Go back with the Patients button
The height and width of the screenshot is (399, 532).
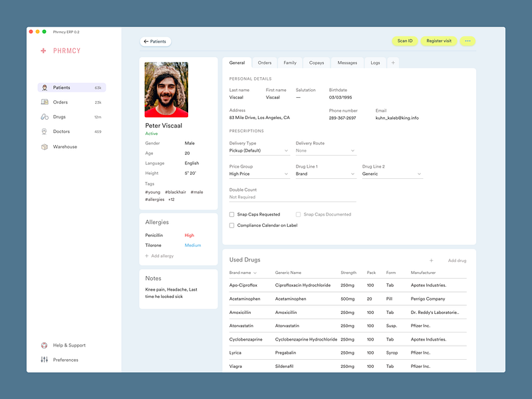click(x=156, y=41)
